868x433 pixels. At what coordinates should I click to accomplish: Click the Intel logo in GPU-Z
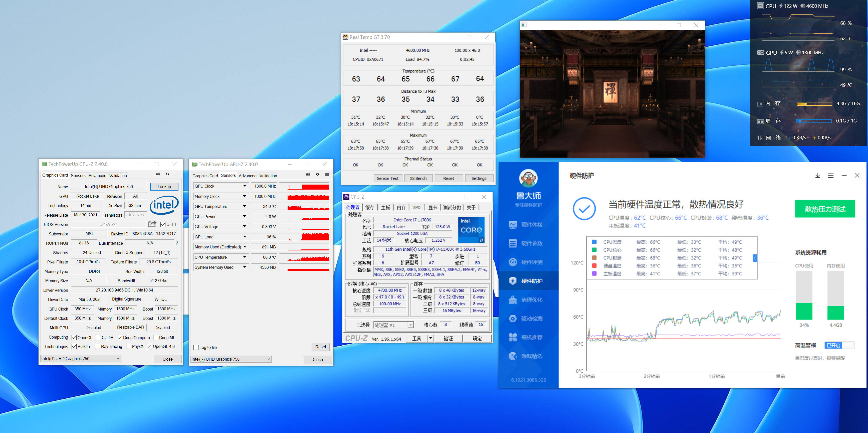(164, 205)
